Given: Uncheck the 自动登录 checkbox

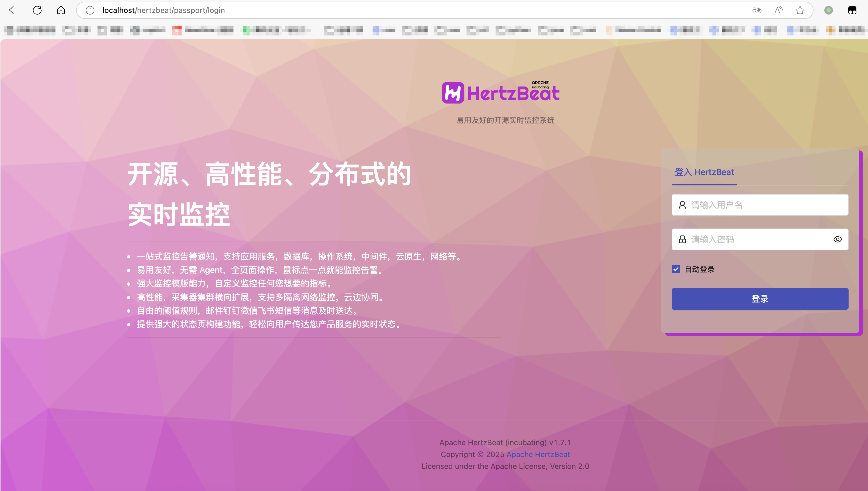Looking at the screenshot, I should [x=676, y=269].
